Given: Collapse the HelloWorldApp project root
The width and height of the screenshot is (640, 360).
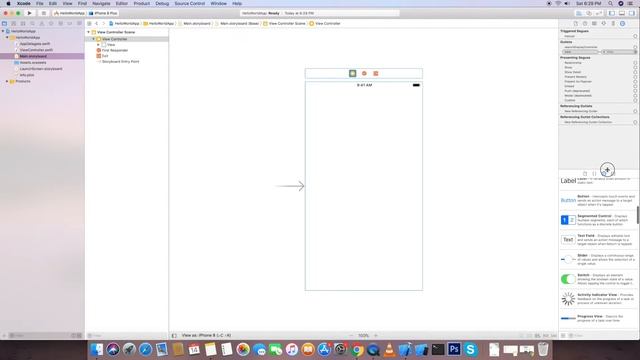Looking at the screenshot, I should pyautogui.click(x=3, y=31).
